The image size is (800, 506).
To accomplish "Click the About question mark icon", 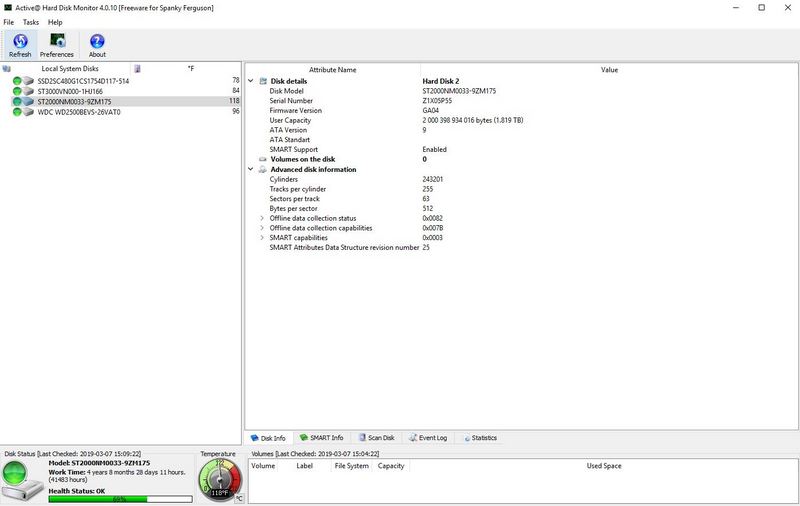I will [x=97, y=42].
